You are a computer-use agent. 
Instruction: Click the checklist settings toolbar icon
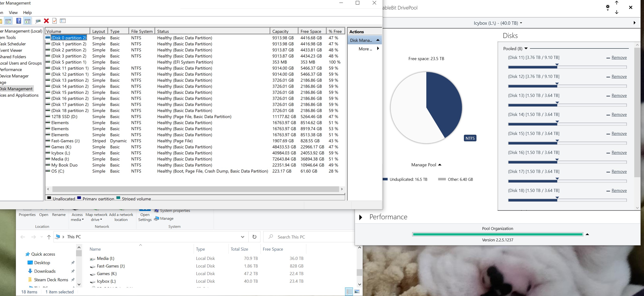coord(63,21)
